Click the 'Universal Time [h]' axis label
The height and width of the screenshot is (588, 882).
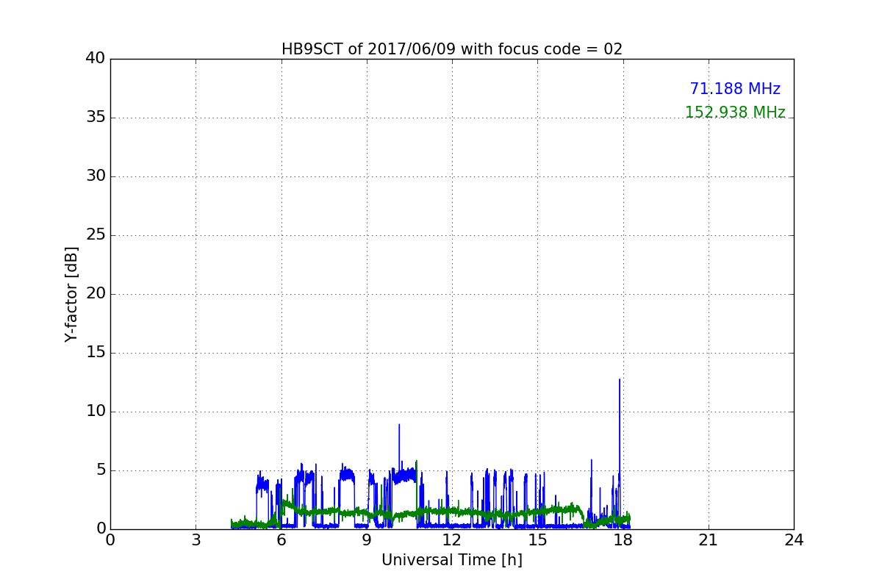pyautogui.click(x=452, y=560)
